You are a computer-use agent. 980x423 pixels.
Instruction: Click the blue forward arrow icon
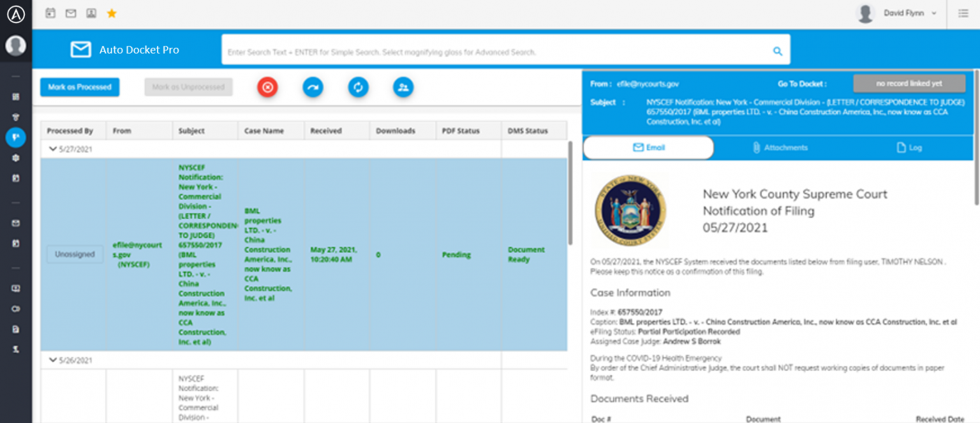[313, 87]
